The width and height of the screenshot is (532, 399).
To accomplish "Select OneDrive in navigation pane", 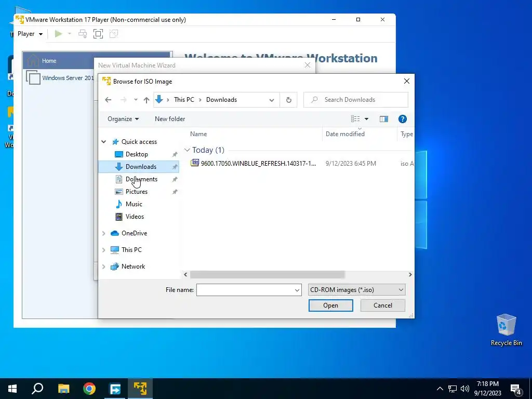I will pyautogui.click(x=134, y=233).
